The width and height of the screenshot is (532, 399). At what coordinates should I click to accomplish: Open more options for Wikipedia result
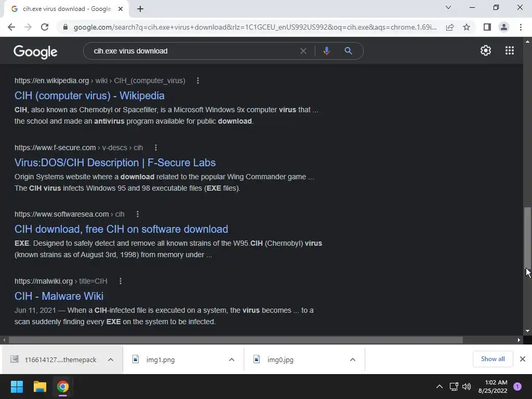[198, 81]
